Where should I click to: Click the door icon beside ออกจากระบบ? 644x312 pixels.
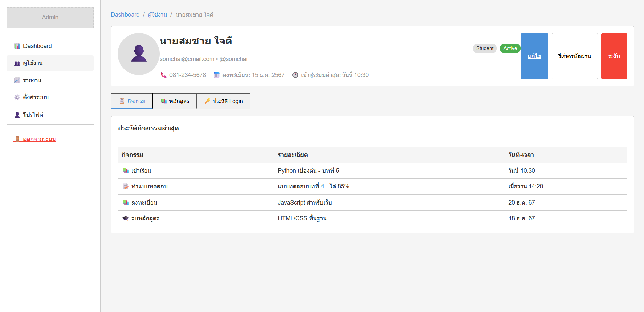tap(17, 139)
